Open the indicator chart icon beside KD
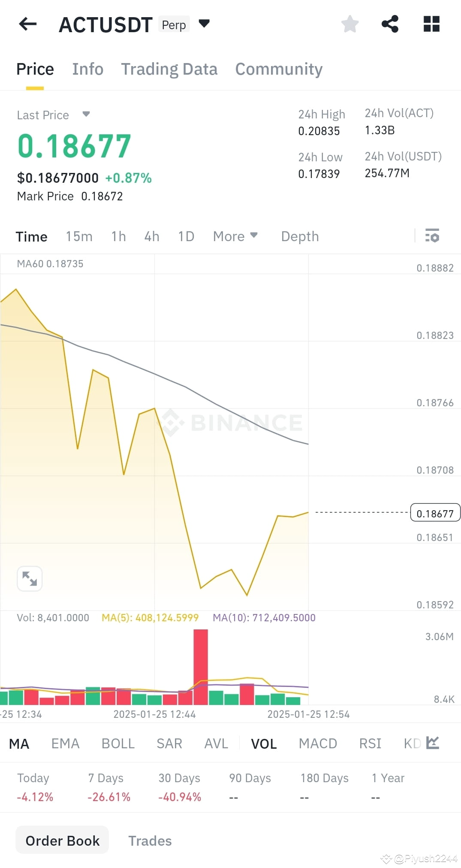The image size is (461, 868). point(432,743)
